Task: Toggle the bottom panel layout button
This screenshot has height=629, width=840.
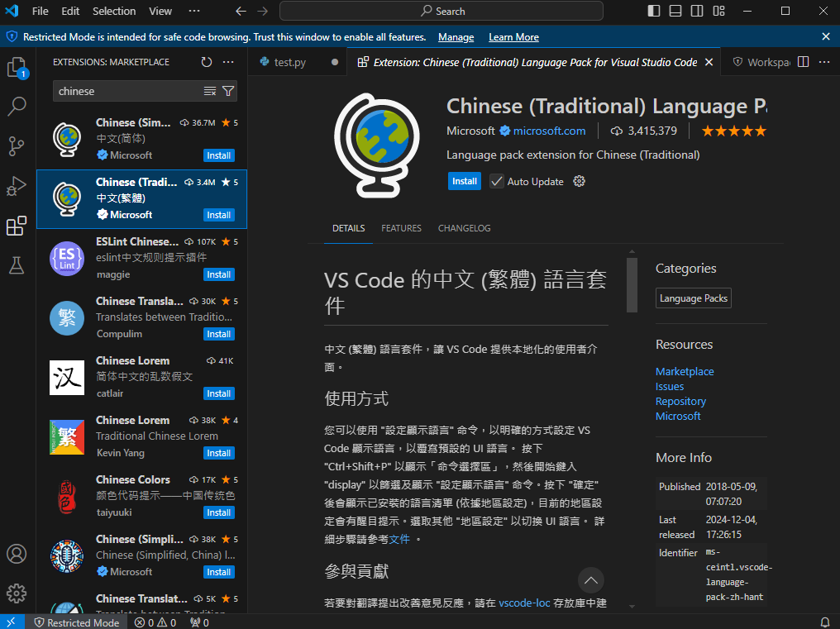Action: tap(675, 11)
